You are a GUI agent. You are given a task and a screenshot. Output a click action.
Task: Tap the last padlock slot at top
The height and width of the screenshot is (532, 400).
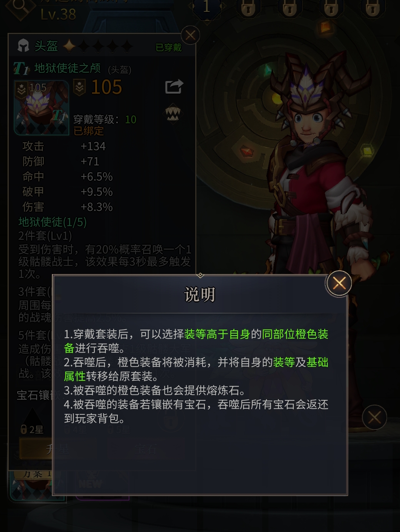(373, 7)
